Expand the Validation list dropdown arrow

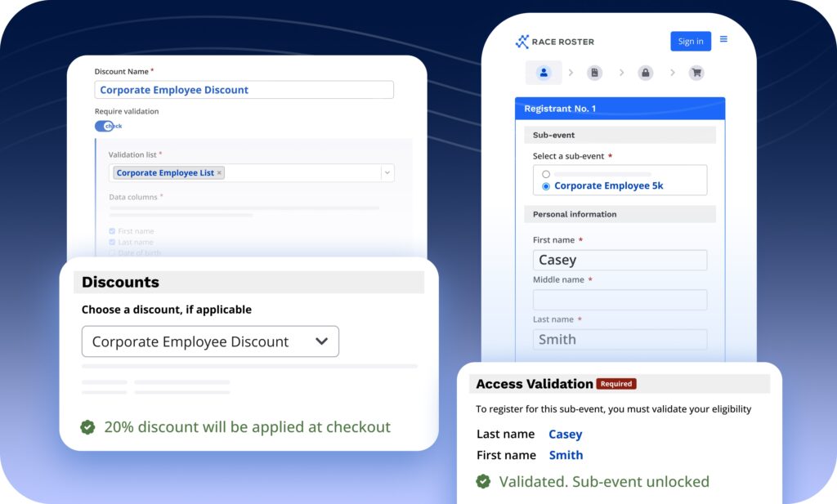(387, 172)
